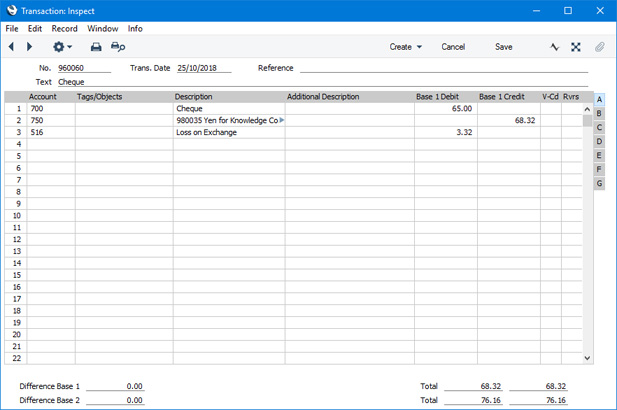Click the Reference input field

tap(443, 68)
